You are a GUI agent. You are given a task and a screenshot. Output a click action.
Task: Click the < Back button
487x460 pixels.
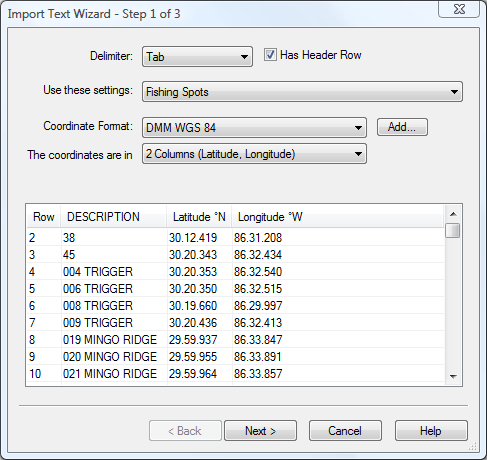[185, 431]
